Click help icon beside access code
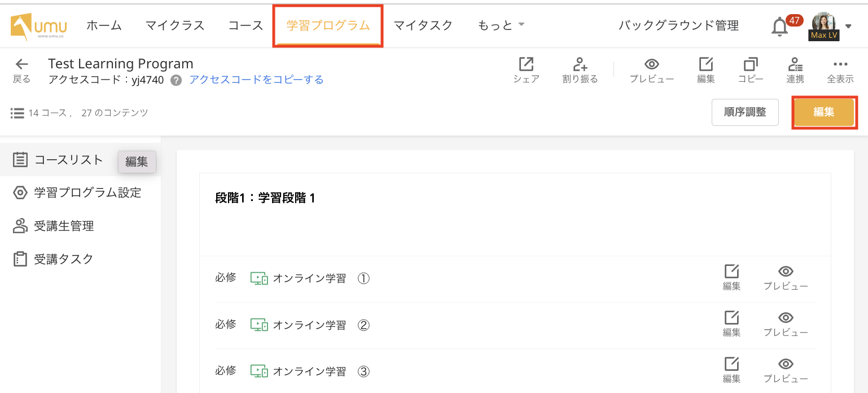This screenshot has width=868, height=393. point(176,80)
